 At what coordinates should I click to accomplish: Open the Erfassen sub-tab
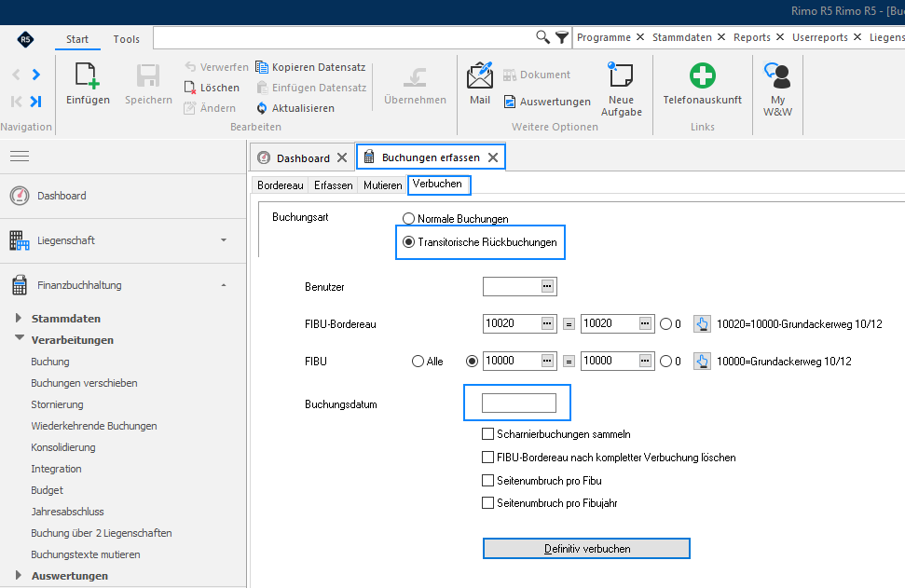tap(333, 185)
